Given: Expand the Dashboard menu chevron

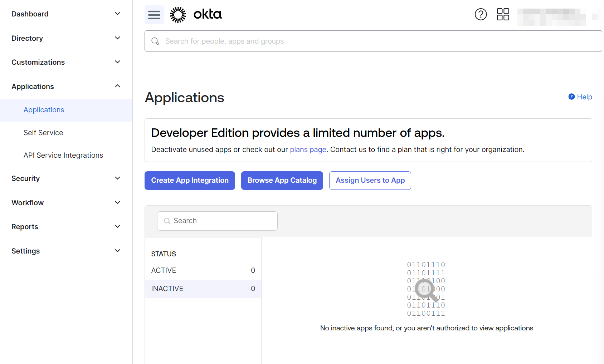Looking at the screenshot, I should point(117,14).
